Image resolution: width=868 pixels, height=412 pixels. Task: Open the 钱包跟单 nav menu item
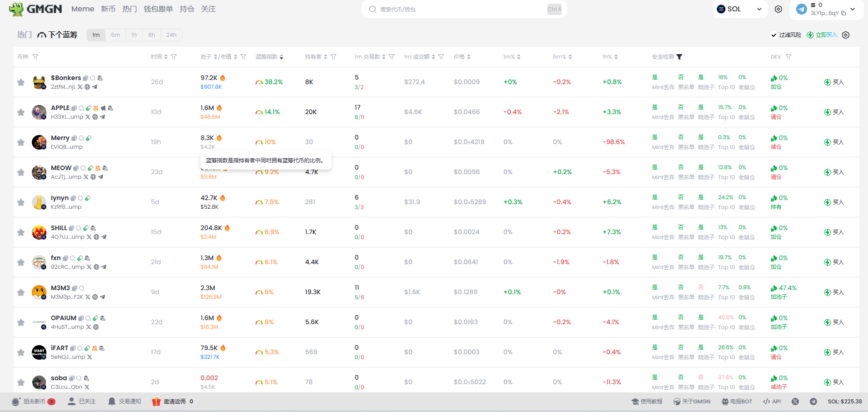[x=158, y=9]
